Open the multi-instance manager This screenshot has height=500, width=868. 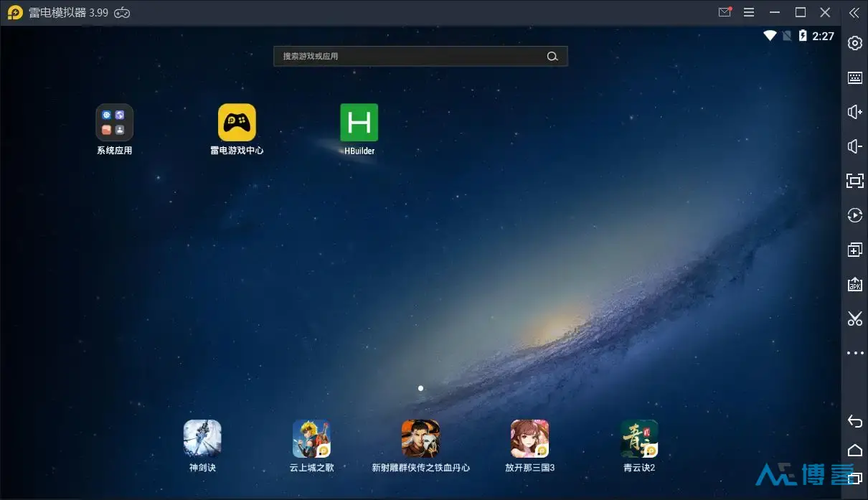pyautogui.click(x=854, y=250)
